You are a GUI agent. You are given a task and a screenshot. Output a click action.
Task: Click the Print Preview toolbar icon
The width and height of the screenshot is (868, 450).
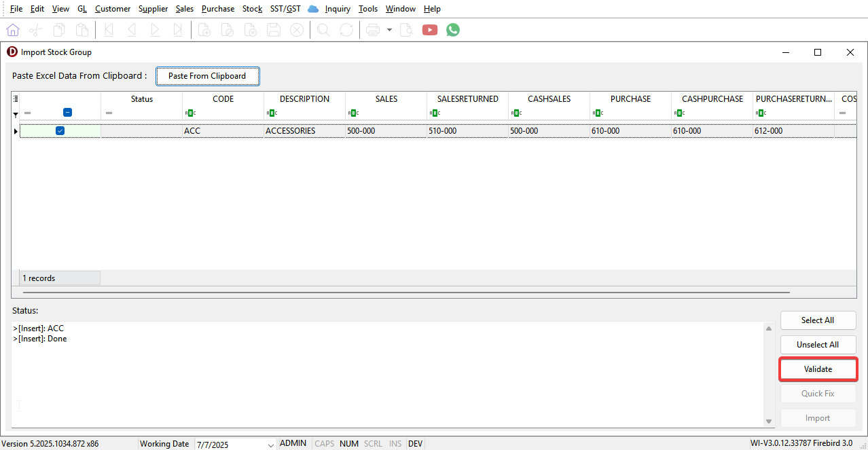tap(406, 30)
